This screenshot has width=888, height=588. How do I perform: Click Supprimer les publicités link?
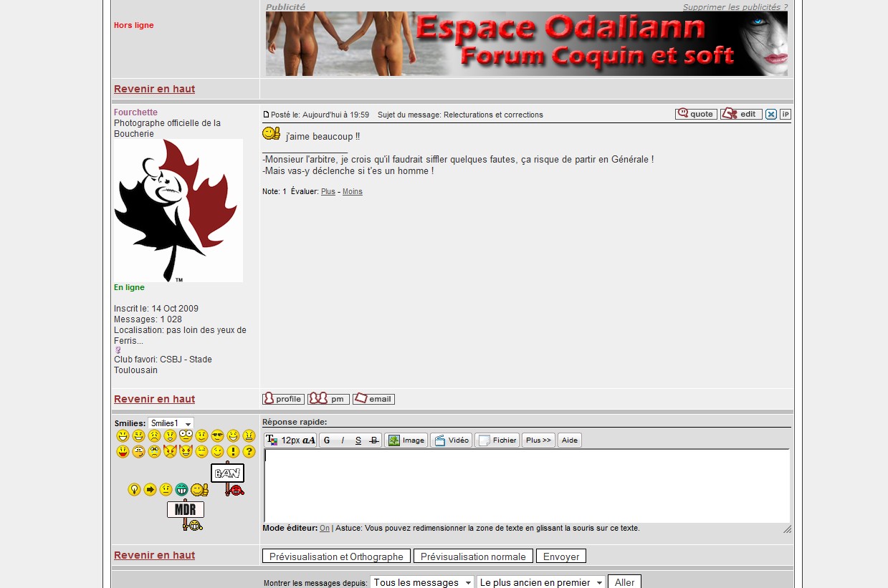click(735, 7)
